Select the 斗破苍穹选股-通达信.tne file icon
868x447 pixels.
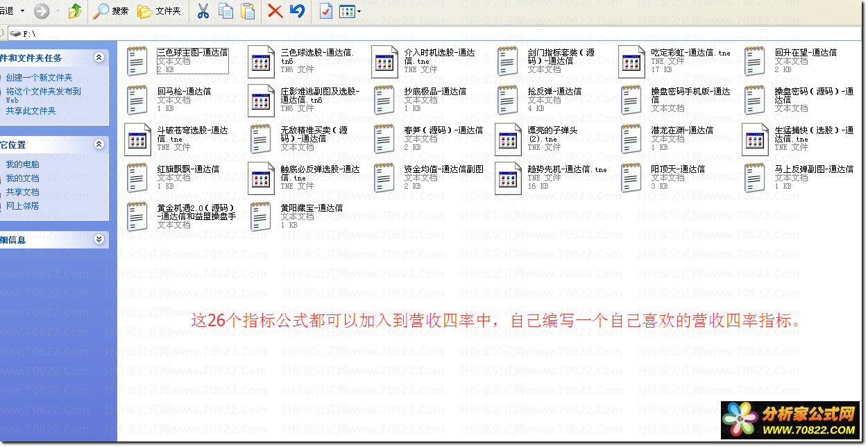[x=138, y=139]
